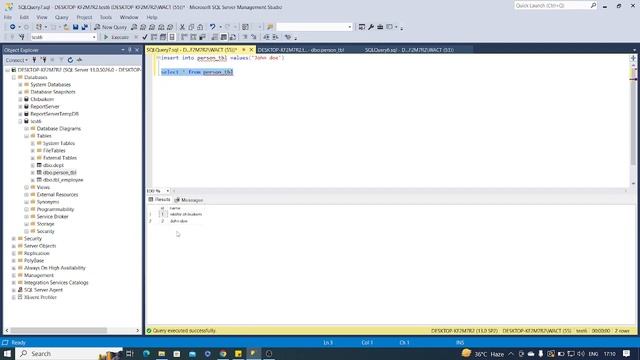
Task: Switch to the SQLQuery6.sql tab
Action: [x=409, y=50]
